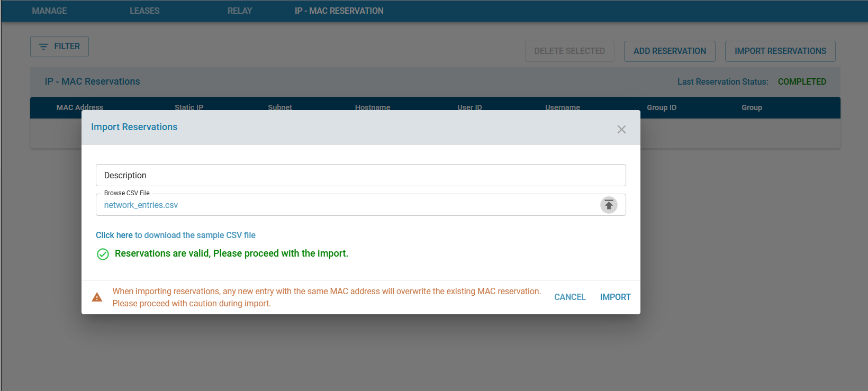This screenshot has height=391, width=868.
Task: Click the MAC Address column header
Action: click(x=80, y=107)
